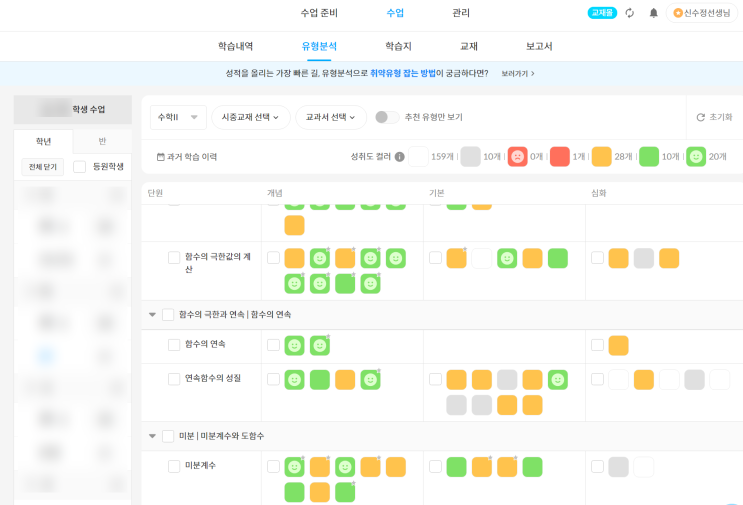Select orange tile in 함수의 연속 심화 column
This screenshot has height=505, width=743.
[618, 345]
